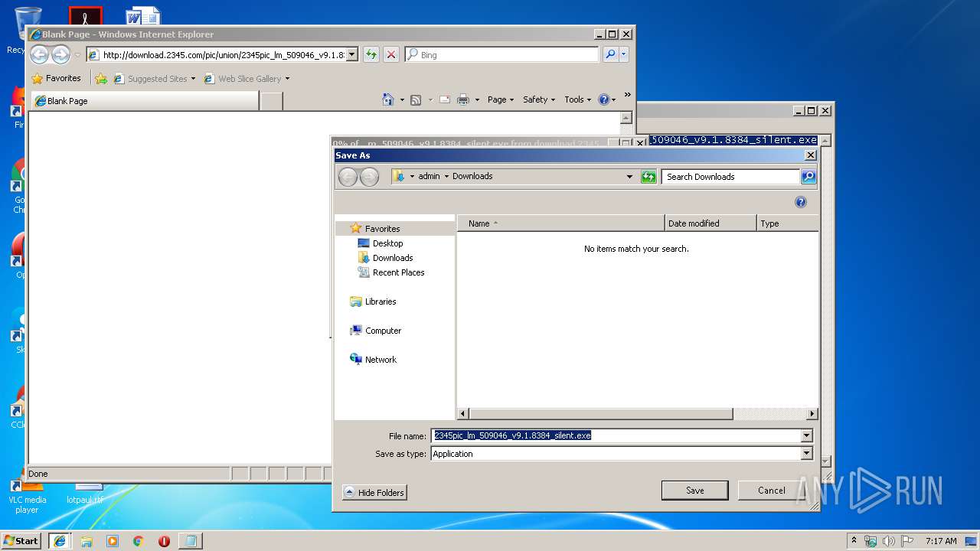
Task: Click IE Stop button
Action: 390,54
